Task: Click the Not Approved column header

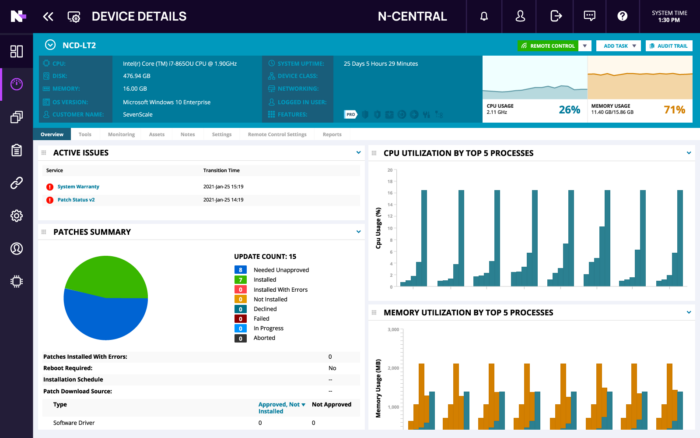Action: 332,404
